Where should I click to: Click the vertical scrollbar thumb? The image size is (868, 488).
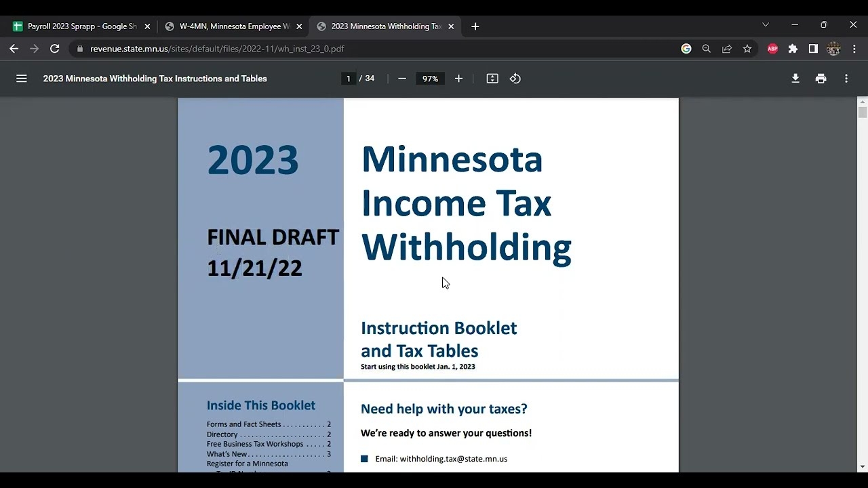[x=863, y=113]
